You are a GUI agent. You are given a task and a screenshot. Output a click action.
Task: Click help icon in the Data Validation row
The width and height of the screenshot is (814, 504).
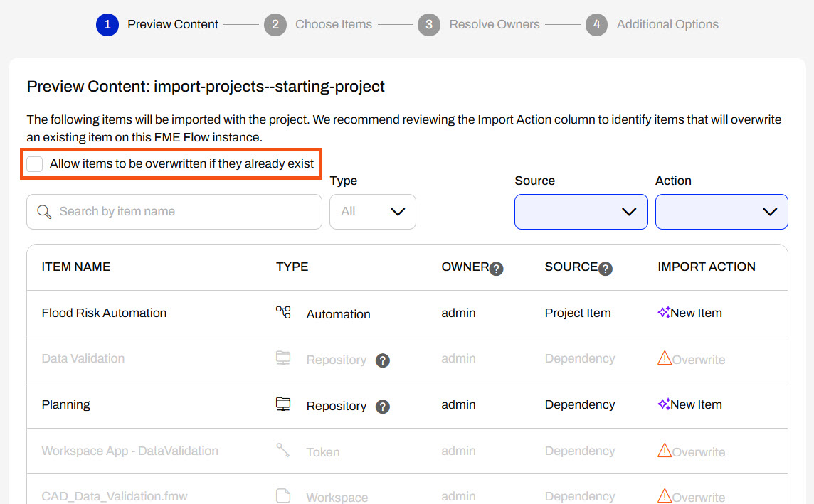tap(383, 360)
